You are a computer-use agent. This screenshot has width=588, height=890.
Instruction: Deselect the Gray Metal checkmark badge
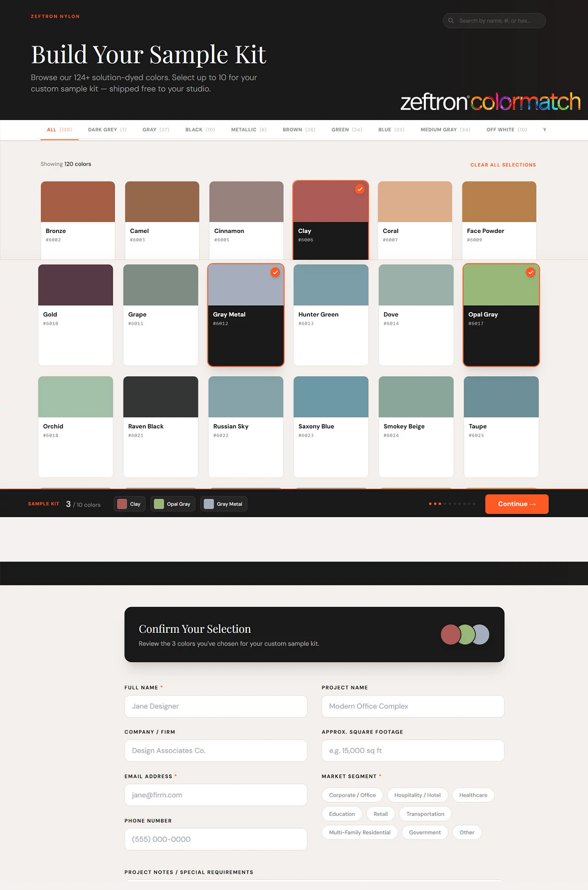pos(275,272)
